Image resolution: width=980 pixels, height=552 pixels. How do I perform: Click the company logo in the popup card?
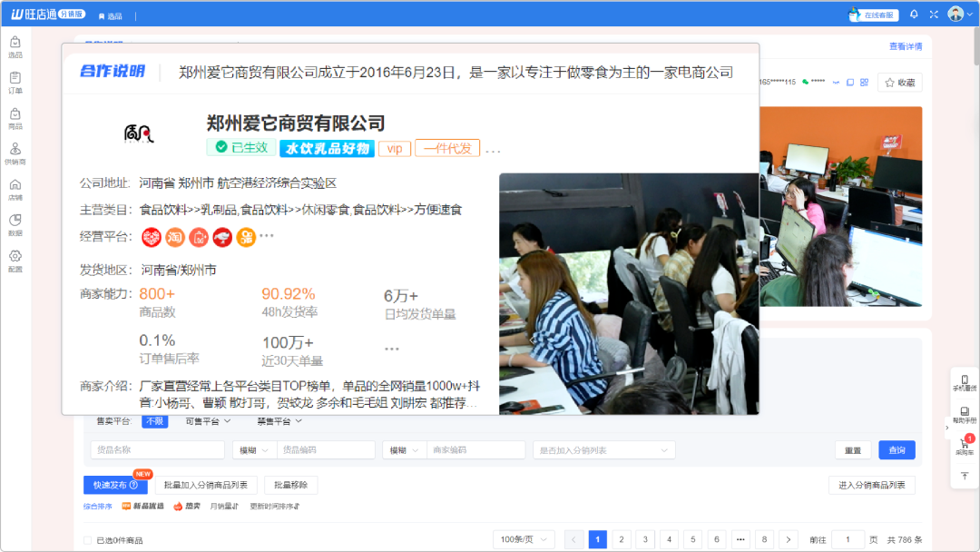[139, 133]
